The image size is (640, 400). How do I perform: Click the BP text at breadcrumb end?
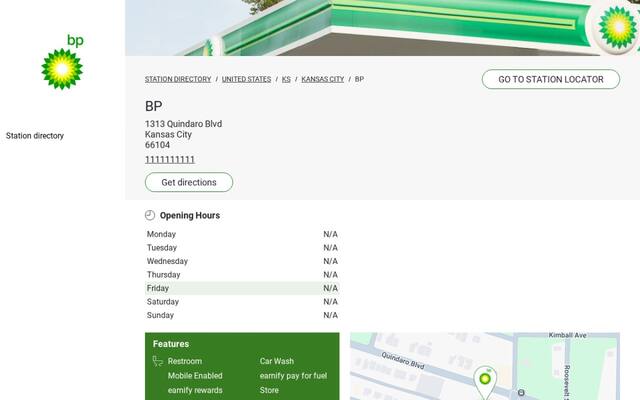pos(359,79)
